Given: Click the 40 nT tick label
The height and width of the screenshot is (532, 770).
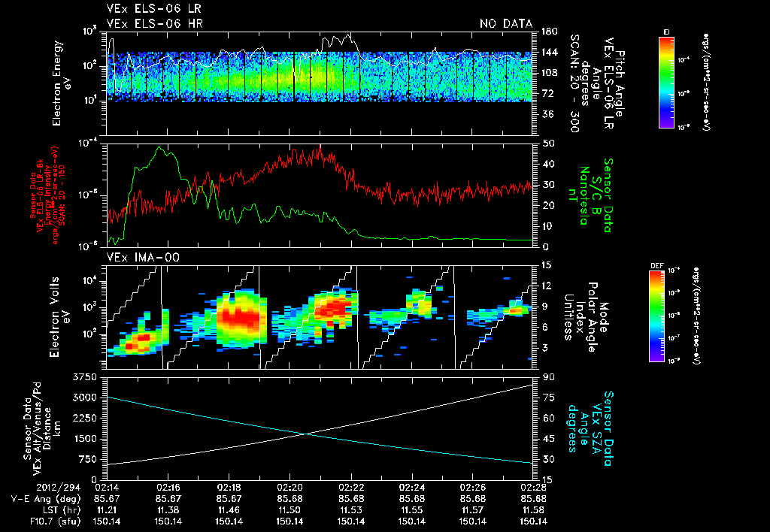Looking at the screenshot, I should [547, 164].
